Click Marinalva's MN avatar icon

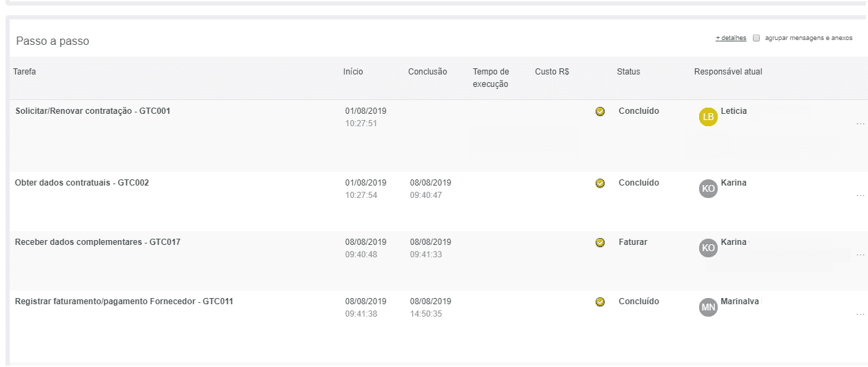click(708, 308)
